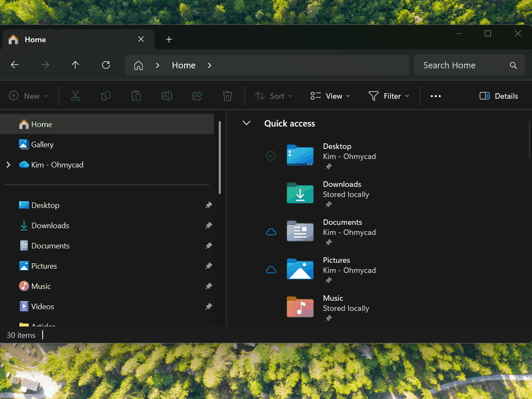
Task: Open the View dropdown menu
Action: [331, 96]
